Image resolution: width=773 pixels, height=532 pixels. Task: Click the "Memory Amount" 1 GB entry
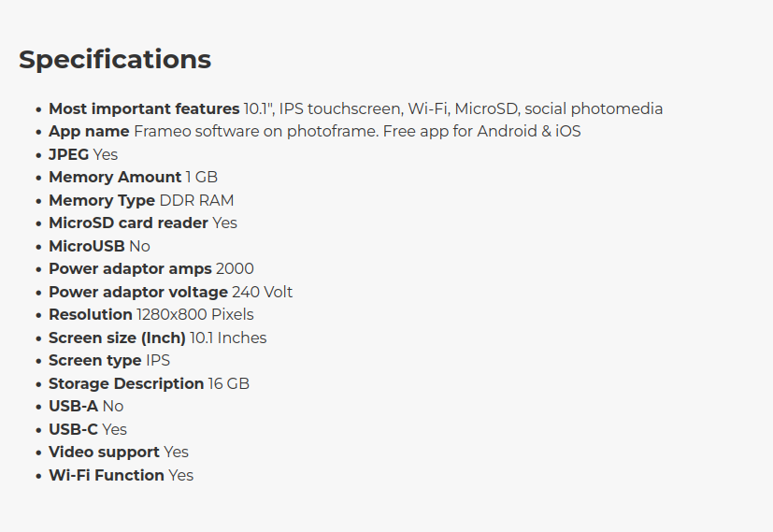tap(133, 178)
